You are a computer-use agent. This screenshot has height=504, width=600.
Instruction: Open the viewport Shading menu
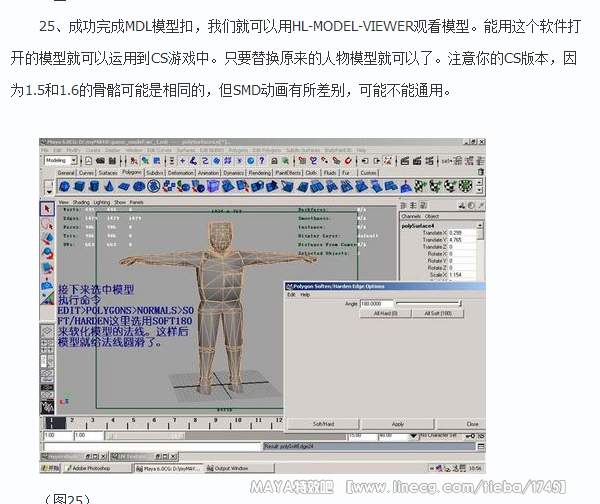(81, 202)
